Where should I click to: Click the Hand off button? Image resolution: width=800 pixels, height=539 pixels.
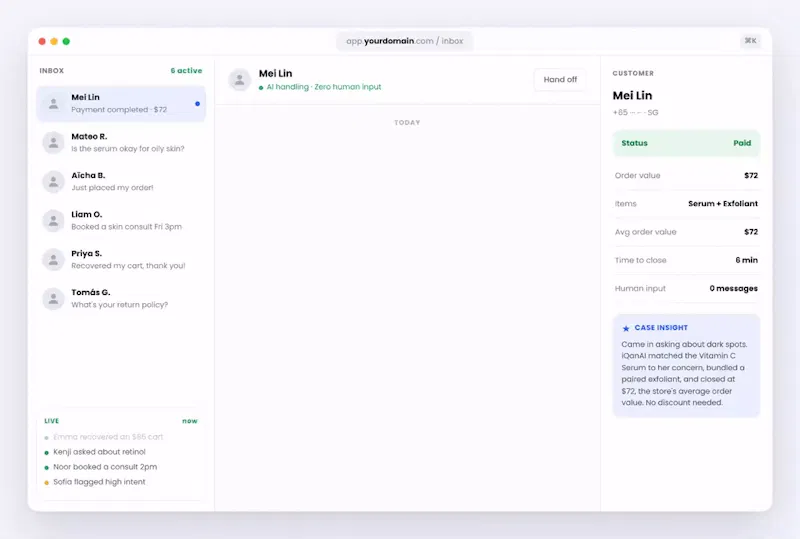[x=560, y=80]
